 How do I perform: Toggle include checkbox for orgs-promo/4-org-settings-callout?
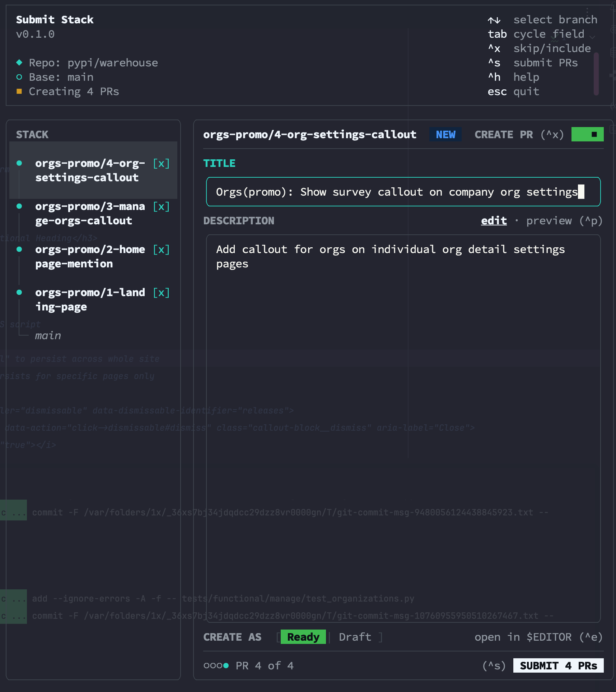point(161,163)
